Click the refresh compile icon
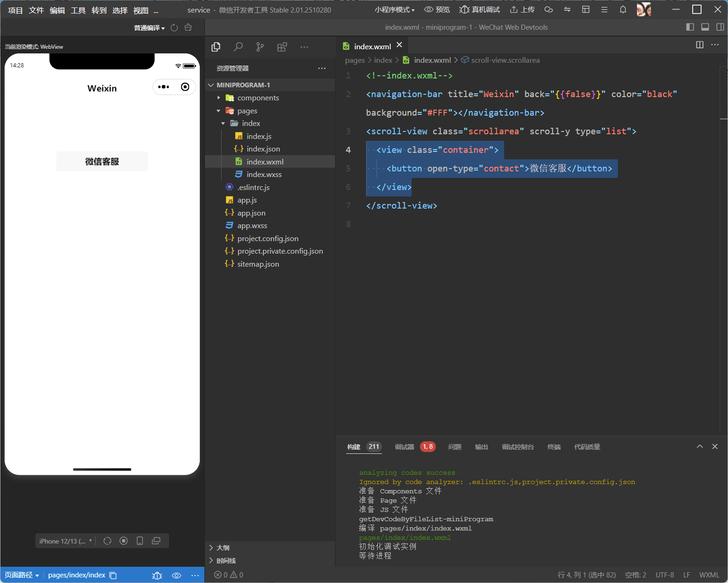The width and height of the screenshot is (728, 583). point(174,28)
